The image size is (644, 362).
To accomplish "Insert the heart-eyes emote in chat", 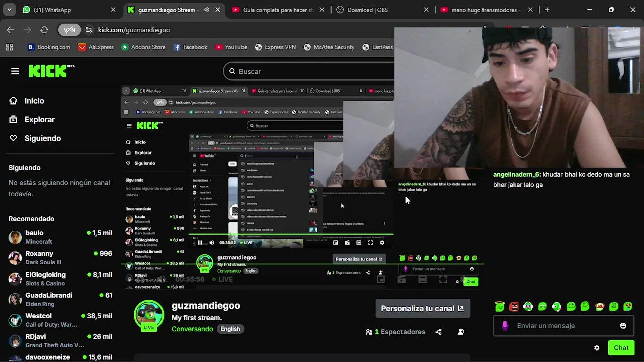I will click(628, 306).
